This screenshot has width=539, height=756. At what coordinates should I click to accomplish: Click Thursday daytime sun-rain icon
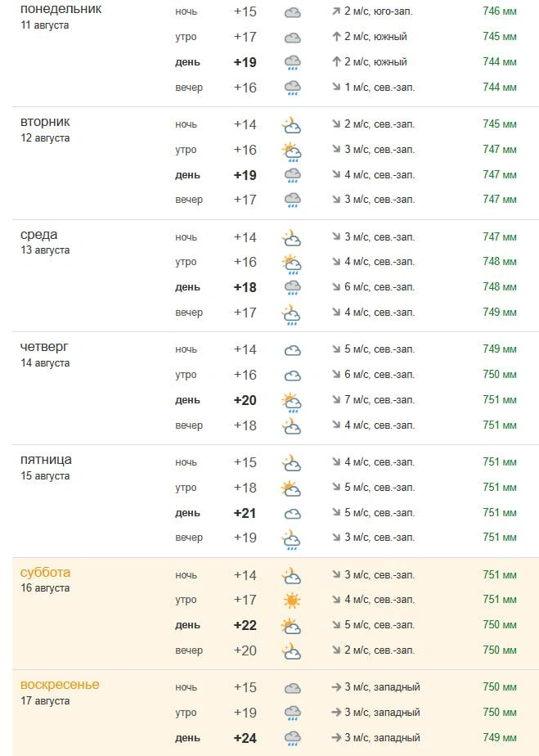click(x=292, y=401)
